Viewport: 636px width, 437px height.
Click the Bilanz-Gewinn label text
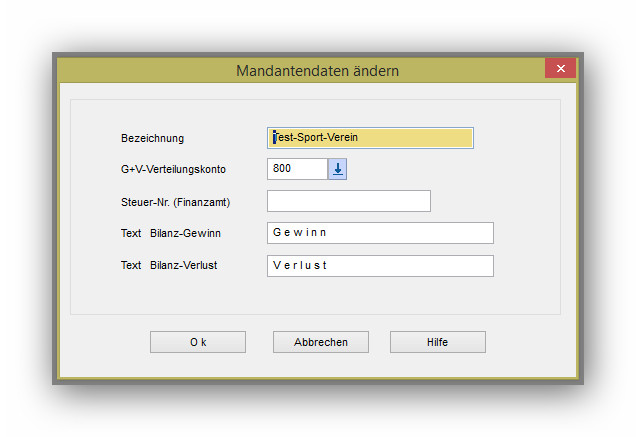coord(185,234)
